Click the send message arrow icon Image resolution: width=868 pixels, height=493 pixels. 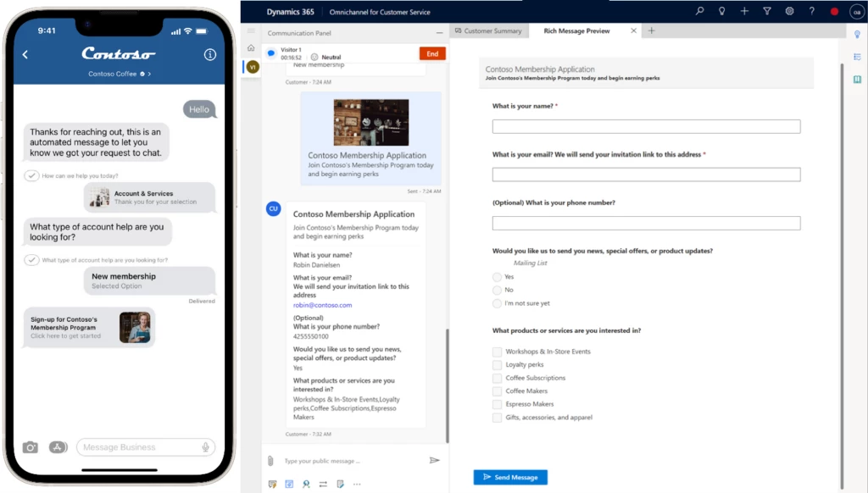[x=435, y=460]
